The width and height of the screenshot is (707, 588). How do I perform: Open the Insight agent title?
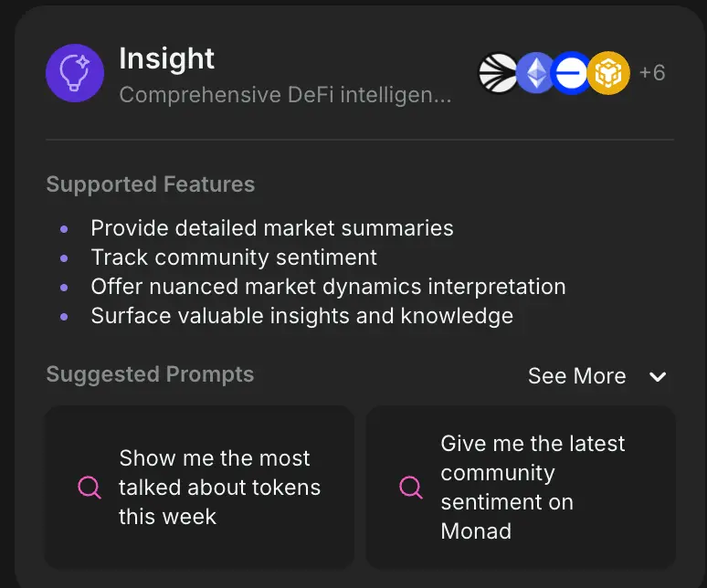click(x=166, y=59)
